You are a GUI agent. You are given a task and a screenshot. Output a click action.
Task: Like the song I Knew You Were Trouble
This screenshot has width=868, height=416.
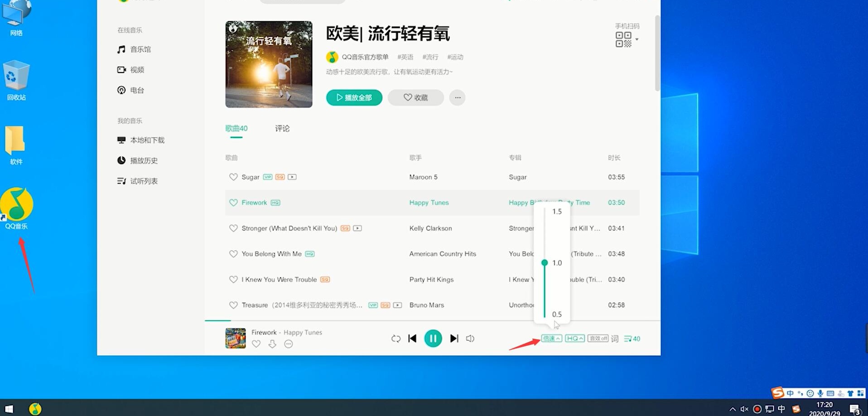tap(233, 280)
